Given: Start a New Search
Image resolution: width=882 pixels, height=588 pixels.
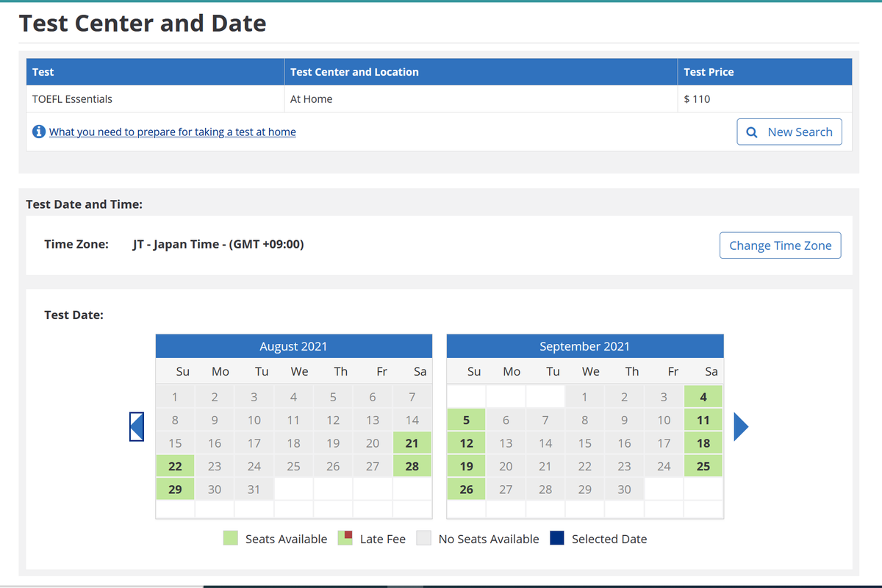Looking at the screenshot, I should [x=789, y=132].
